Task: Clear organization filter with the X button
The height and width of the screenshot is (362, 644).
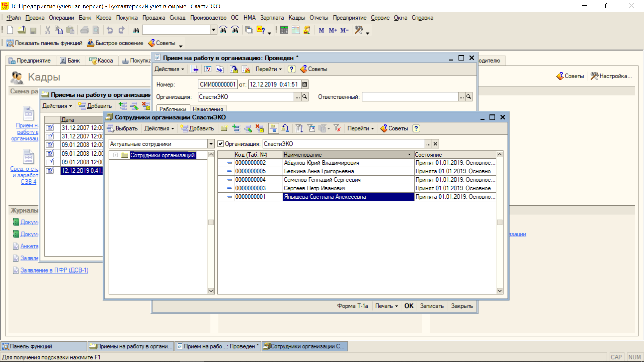Action: tap(435, 144)
